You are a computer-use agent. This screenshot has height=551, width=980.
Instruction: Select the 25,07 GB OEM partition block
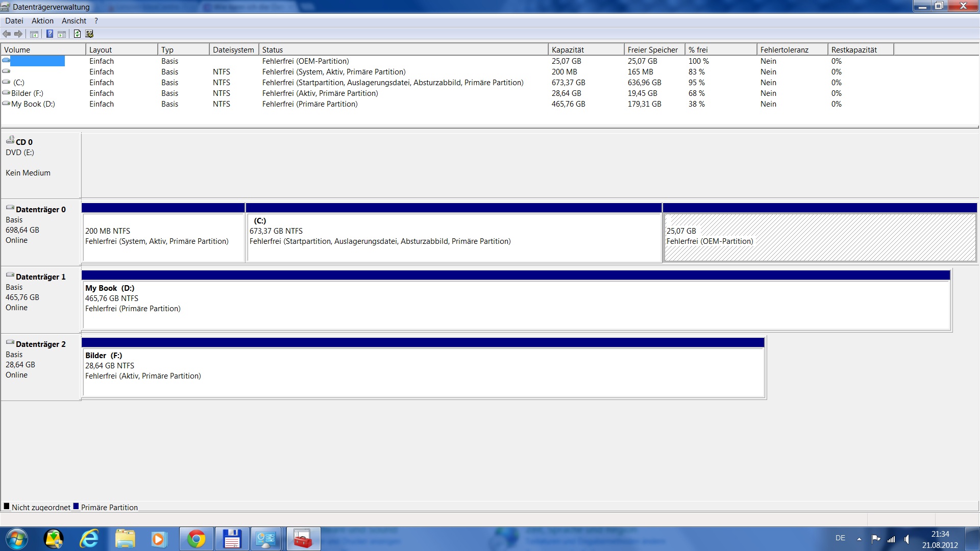[x=819, y=237]
